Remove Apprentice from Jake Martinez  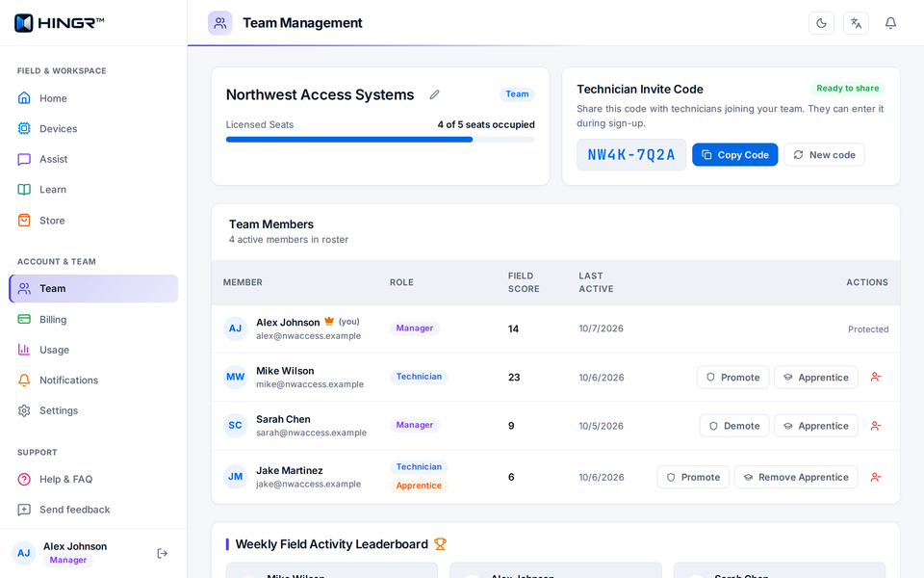click(796, 477)
